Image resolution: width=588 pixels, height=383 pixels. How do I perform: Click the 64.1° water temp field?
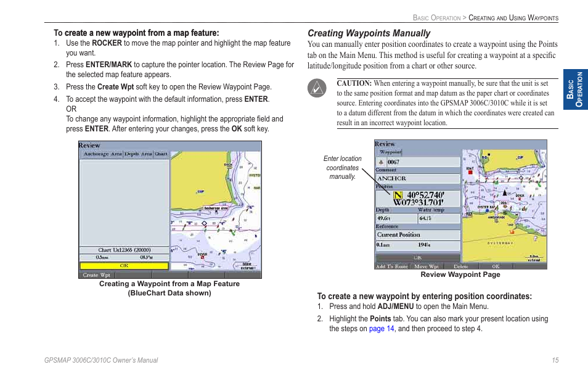point(439,218)
